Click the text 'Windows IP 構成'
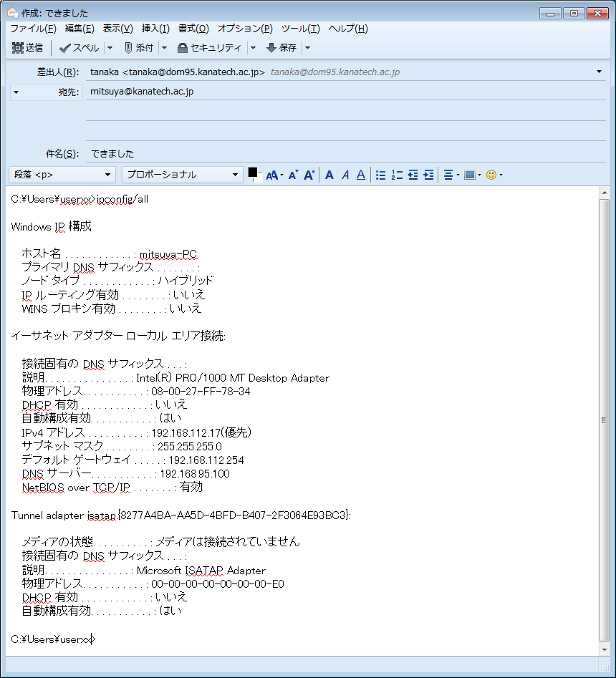This screenshot has height=678, width=616. point(51,226)
